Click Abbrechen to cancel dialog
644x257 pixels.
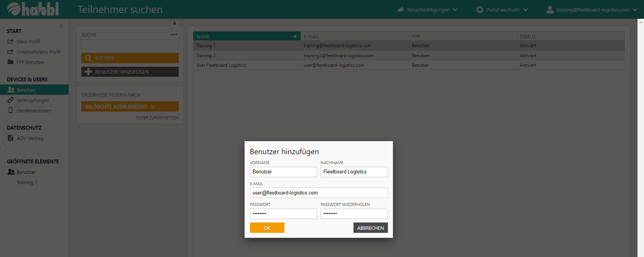pos(370,228)
